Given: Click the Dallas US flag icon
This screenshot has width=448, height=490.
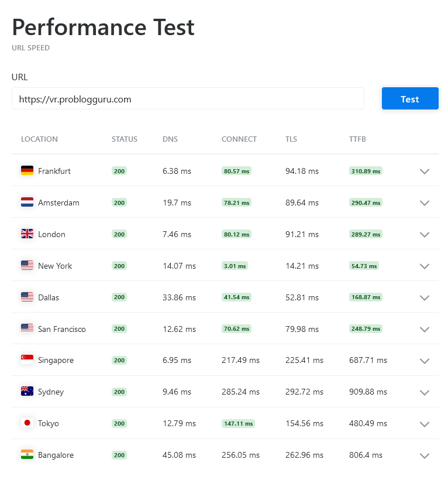Looking at the screenshot, I should (x=27, y=297).
